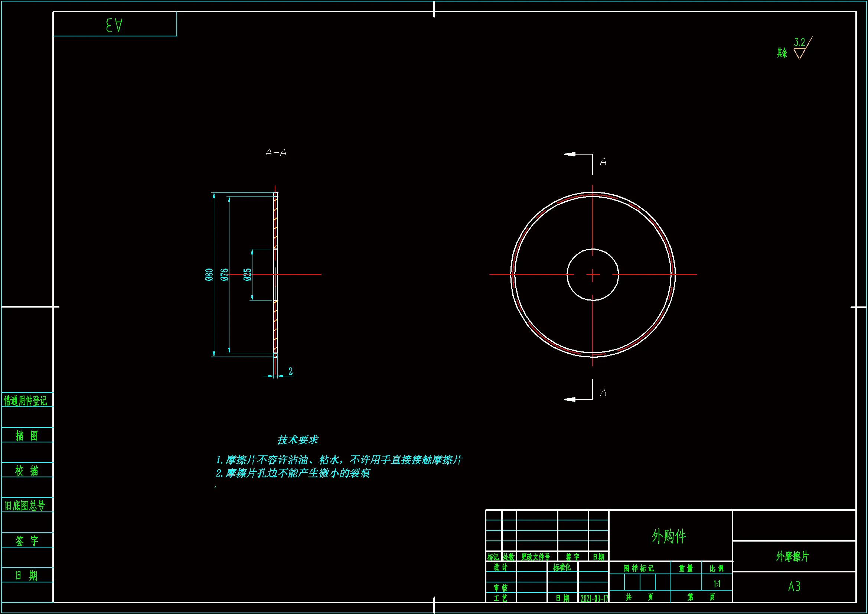The width and height of the screenshot is (868, 614).
Task: Click the 1:1 scale value cell
Action: (717, 584)
